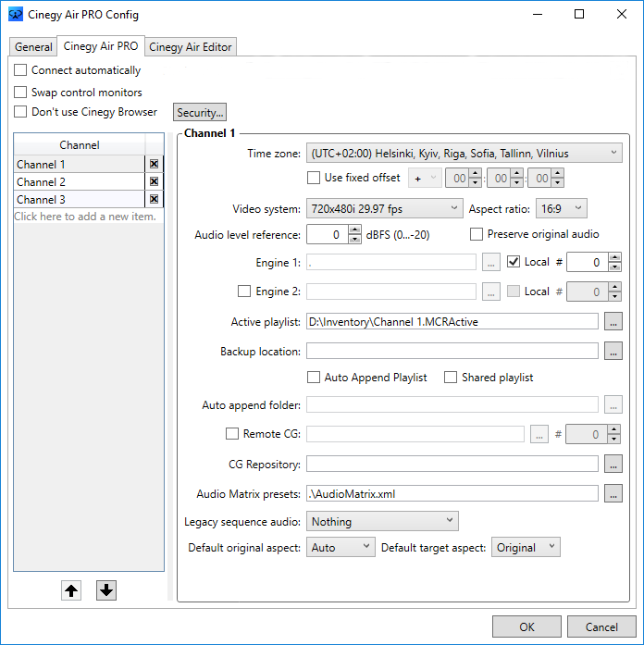Screen dimensions: 644x645
Task: Change Aspect ratio dropdown from 16:9
Action: (x=562, y=208)
